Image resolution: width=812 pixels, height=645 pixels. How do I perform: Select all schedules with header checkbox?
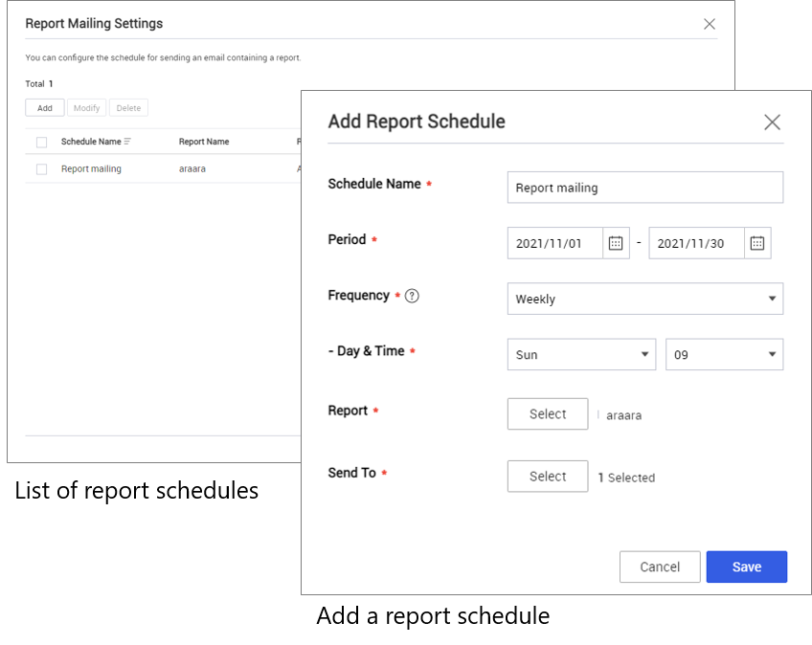click(x=40, y=141)
